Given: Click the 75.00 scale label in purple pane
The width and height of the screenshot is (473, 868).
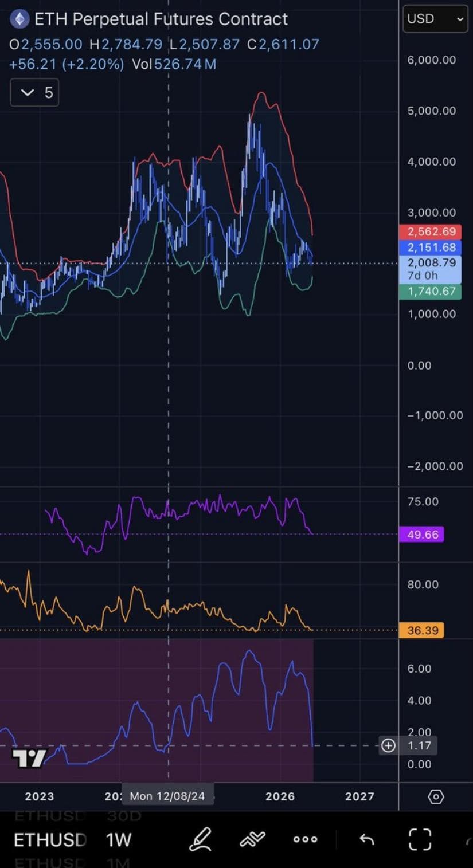Looking at the screenshot, I should click(x=423, y=501).
